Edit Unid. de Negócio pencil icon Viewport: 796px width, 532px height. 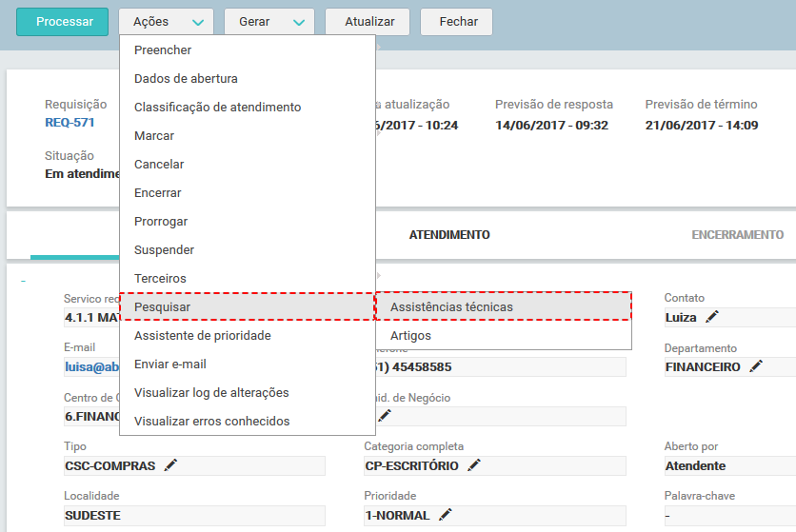coord(385,416)
